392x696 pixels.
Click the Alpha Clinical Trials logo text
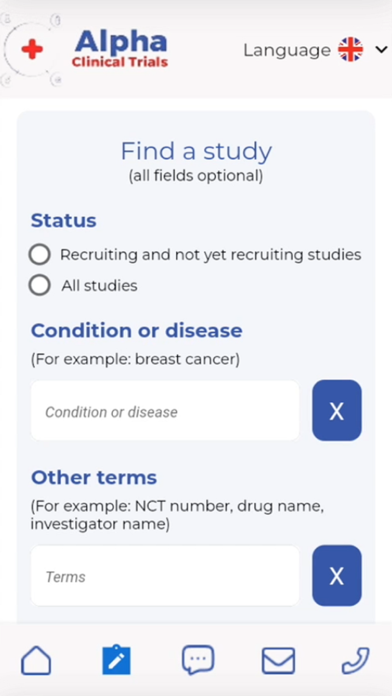[120, 49]
